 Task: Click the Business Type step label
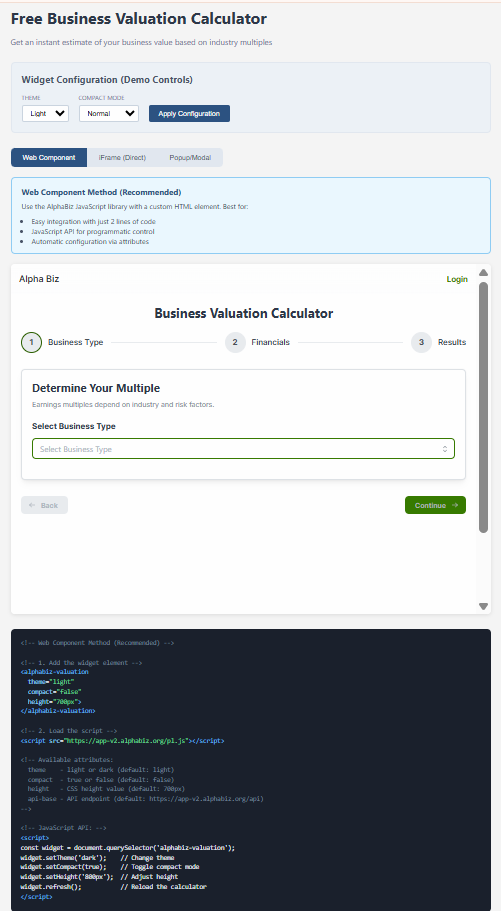point(76,342)
